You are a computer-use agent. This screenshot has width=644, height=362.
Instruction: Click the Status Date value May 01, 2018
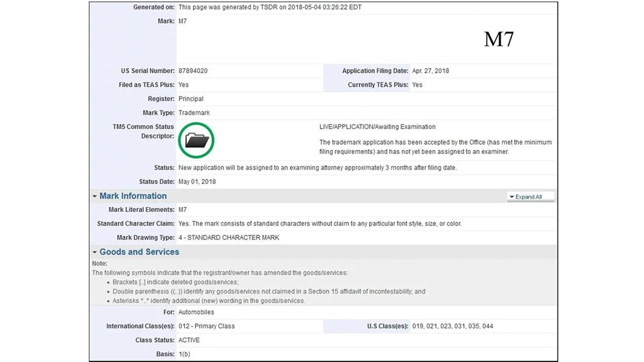[x=197, y=182]
